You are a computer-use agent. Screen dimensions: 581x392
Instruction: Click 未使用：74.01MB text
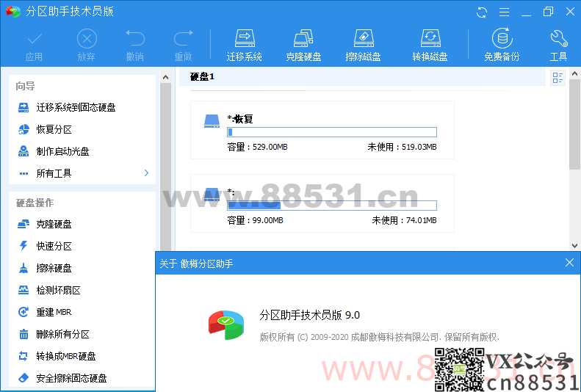404,221
